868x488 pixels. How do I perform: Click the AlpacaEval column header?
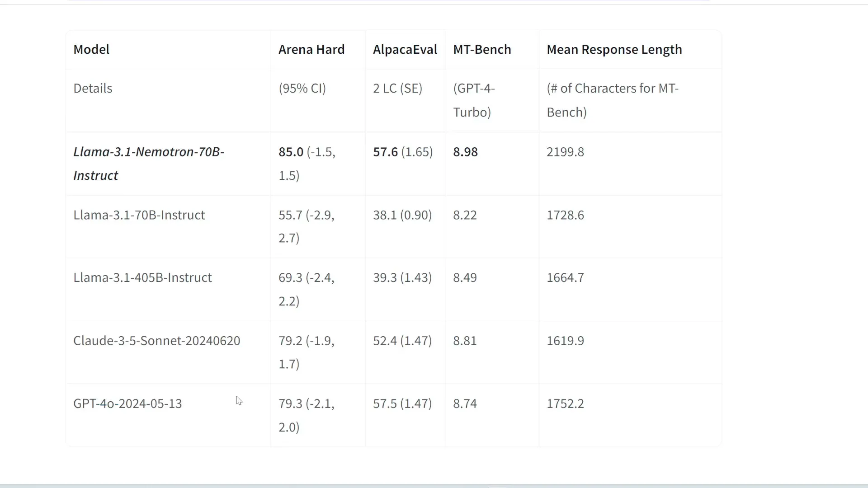[405, 50]
